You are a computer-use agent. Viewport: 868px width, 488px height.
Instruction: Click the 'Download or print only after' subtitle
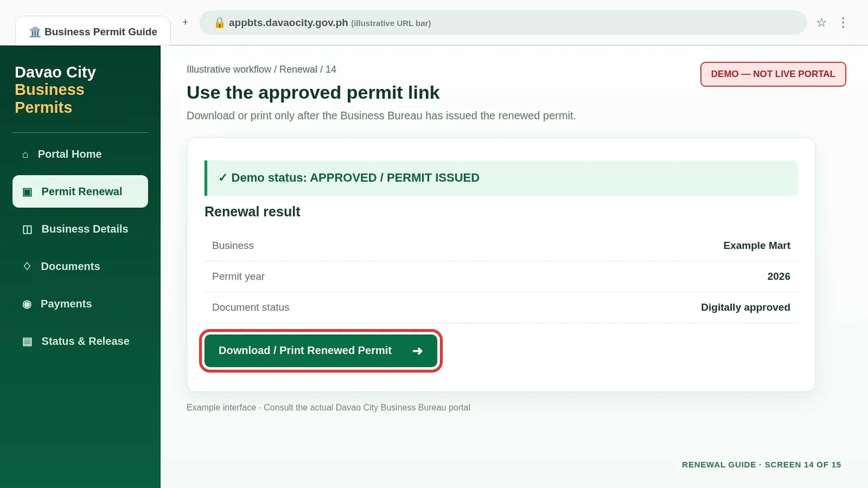[381, 116]
